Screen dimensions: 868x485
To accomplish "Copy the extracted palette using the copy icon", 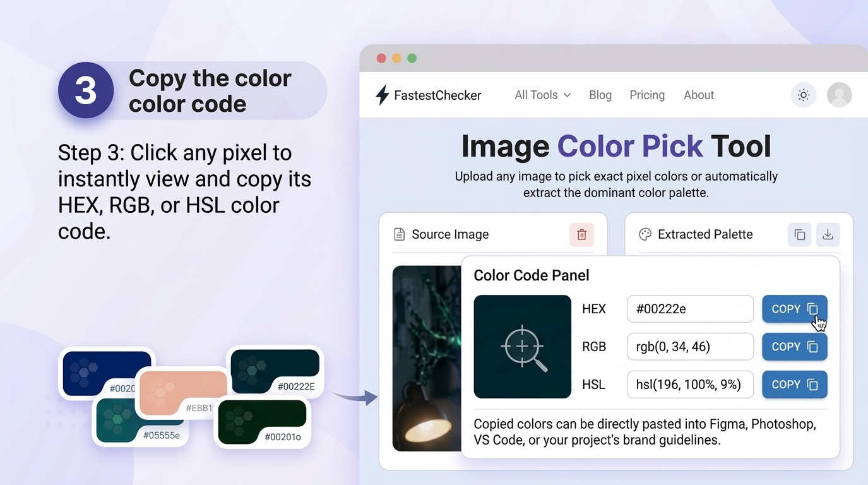I will coord(799,235).
